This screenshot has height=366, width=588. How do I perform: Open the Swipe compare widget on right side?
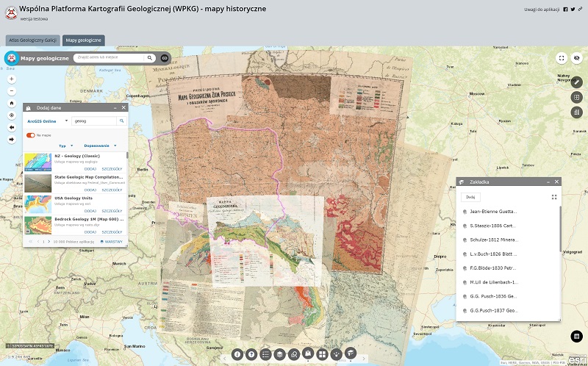coord(577,98)
